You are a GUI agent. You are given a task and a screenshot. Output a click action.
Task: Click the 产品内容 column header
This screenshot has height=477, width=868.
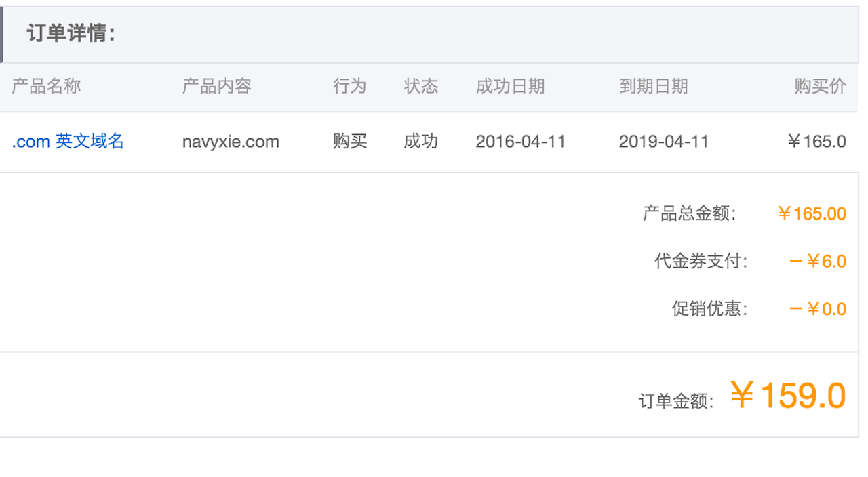coord(217,86)
